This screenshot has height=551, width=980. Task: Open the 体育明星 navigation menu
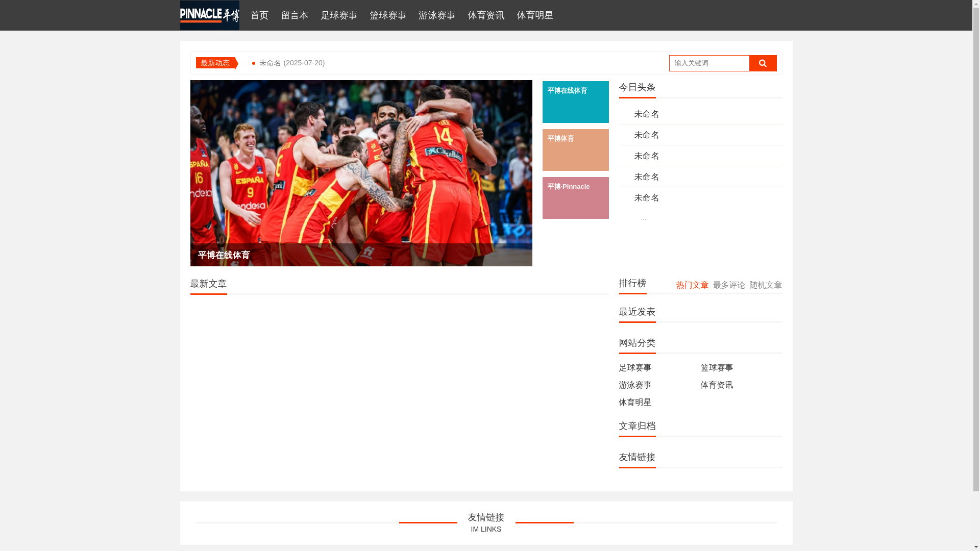[x=535, y=15]
